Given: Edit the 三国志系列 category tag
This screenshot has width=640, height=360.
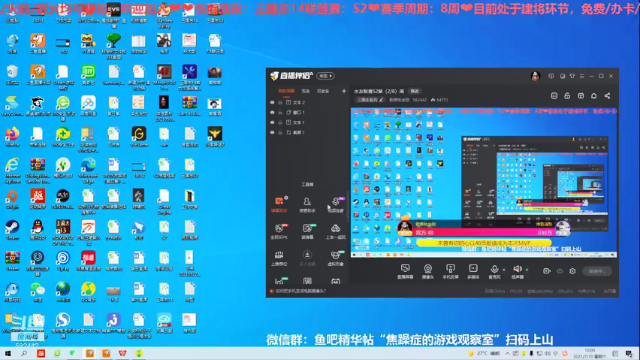Looking at the screenshot, I should (x=370, y=100).
